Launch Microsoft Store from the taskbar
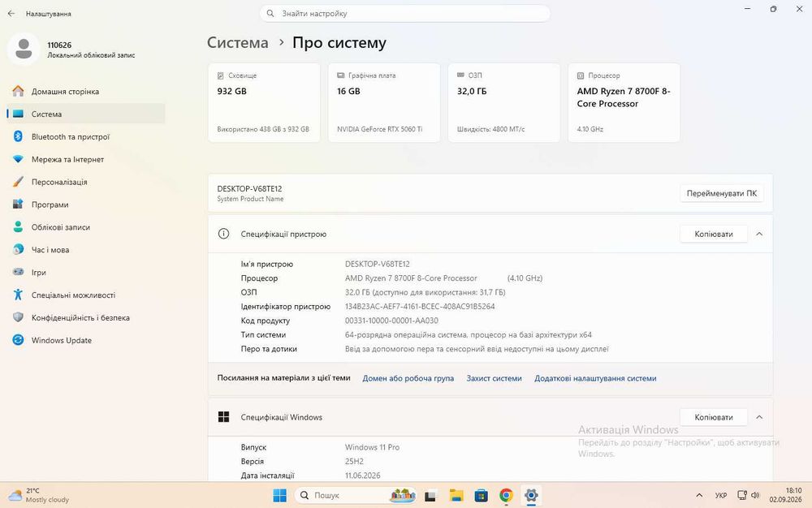The height and width of the screenshot is (508, 812). coord(481,496)
